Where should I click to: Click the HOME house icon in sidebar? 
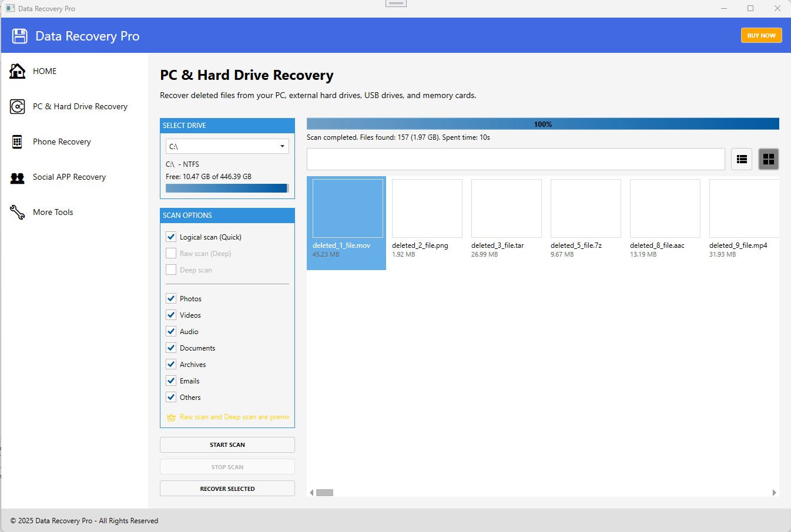(x=18, y=71)
